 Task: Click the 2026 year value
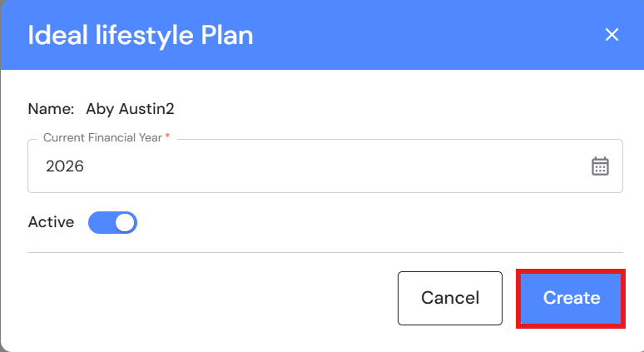coord(65,166)
